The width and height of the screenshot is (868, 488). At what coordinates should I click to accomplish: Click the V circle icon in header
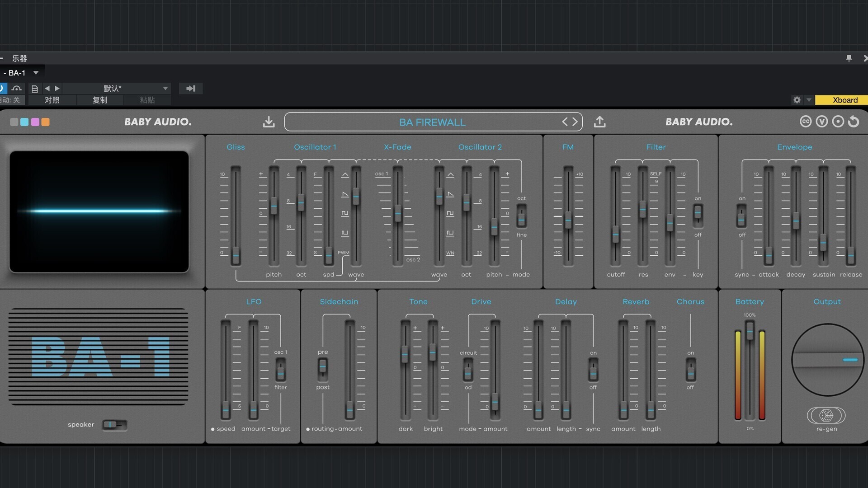pyautogui.click(x=821, y=122)
